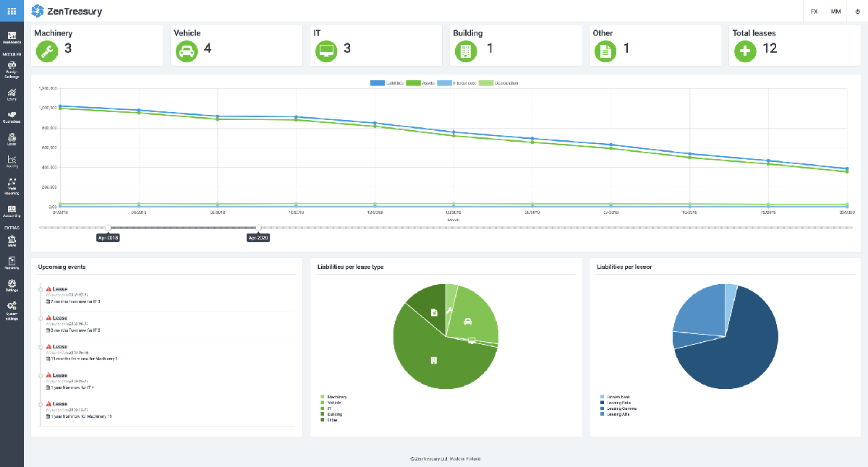Toggle Finnish bank in lessor legend
This screenshot has height=467, width=868.
point(615,396)
